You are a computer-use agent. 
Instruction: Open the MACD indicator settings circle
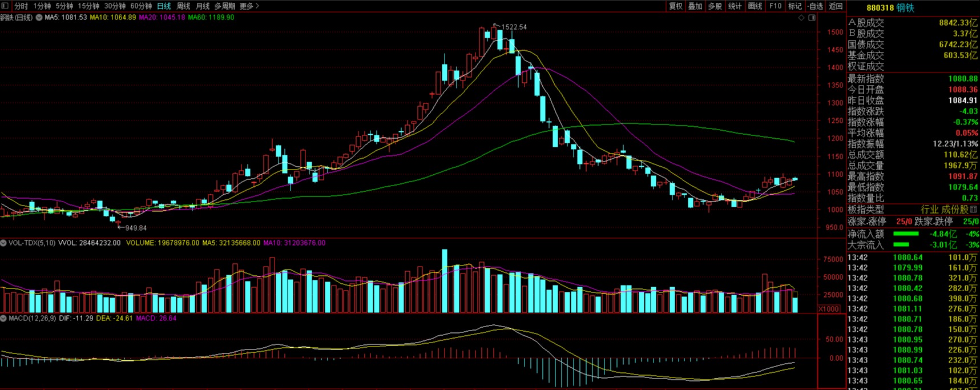point(4,319)
